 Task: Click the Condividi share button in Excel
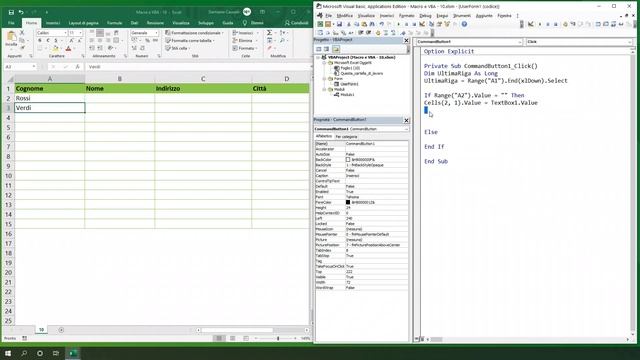[x=296, y=23]
